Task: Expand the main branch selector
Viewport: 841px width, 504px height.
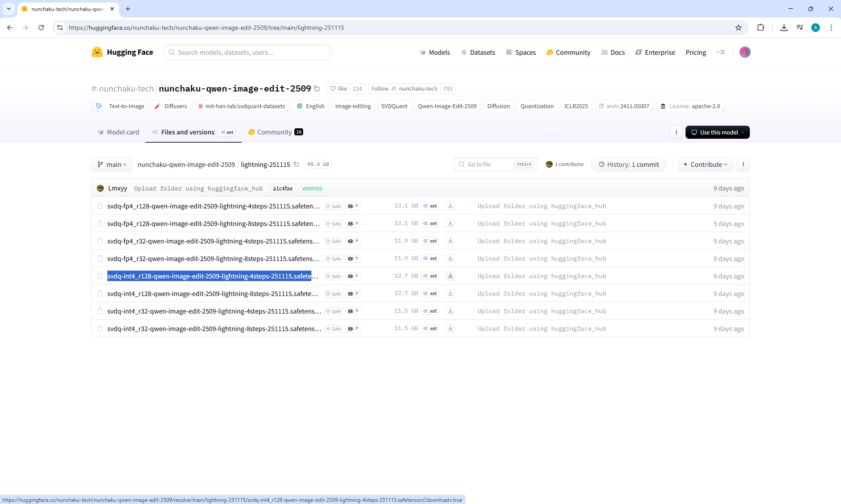Action: (x=112, y=165)
